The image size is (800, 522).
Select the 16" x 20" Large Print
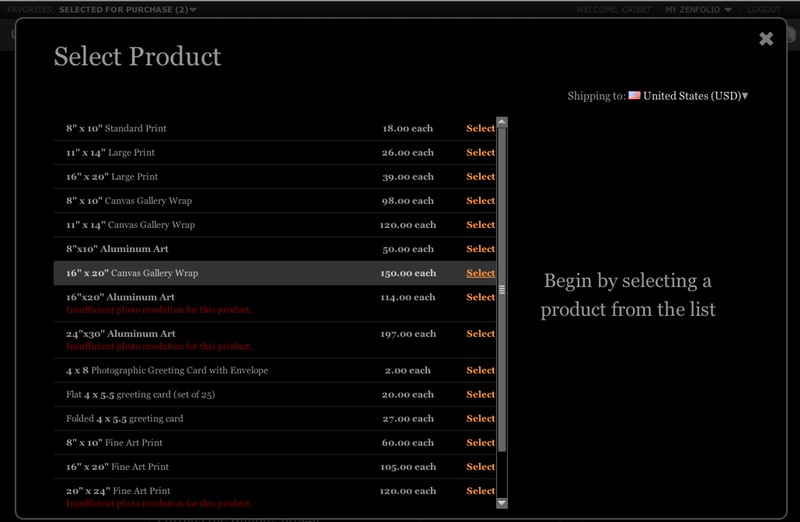point(480,176)
